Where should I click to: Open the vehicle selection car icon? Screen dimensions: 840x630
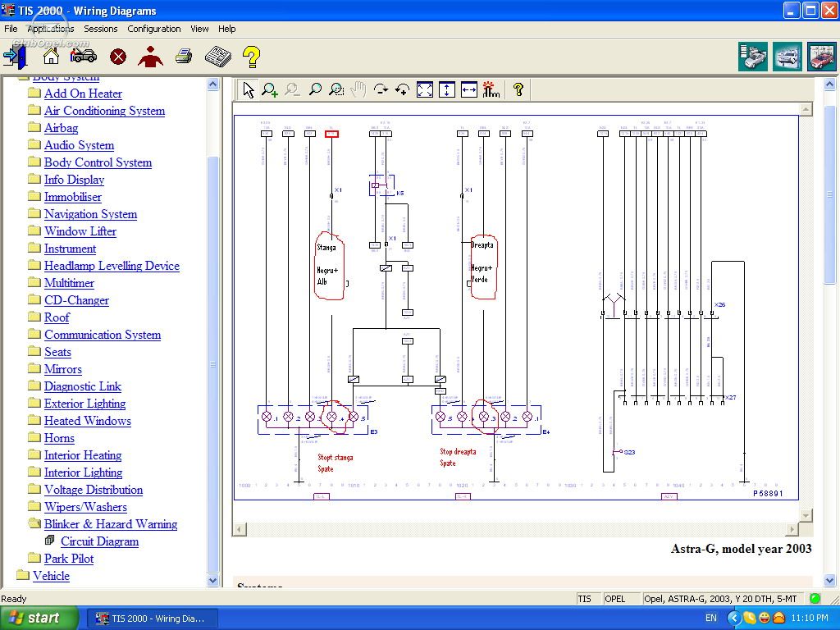[x=84, y=55]
